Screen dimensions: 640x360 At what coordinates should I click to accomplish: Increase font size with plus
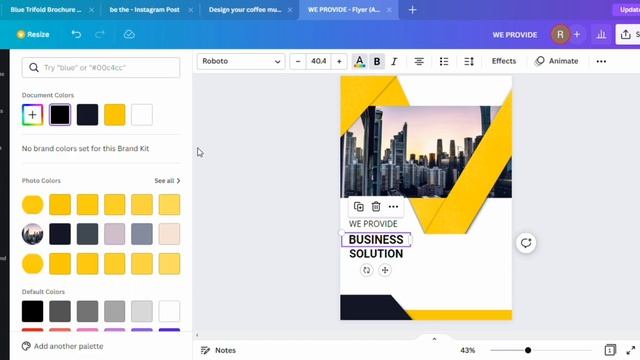coord(339,62)
